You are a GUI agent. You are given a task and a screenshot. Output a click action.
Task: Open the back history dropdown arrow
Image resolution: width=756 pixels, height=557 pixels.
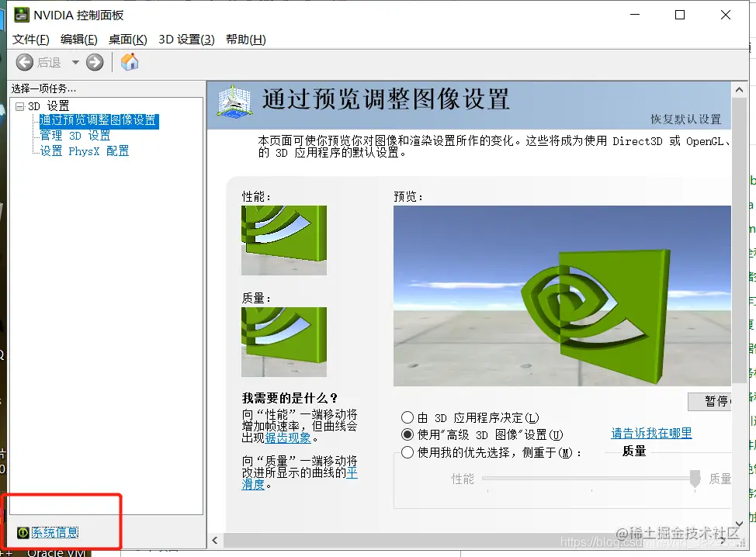(75, 62)
